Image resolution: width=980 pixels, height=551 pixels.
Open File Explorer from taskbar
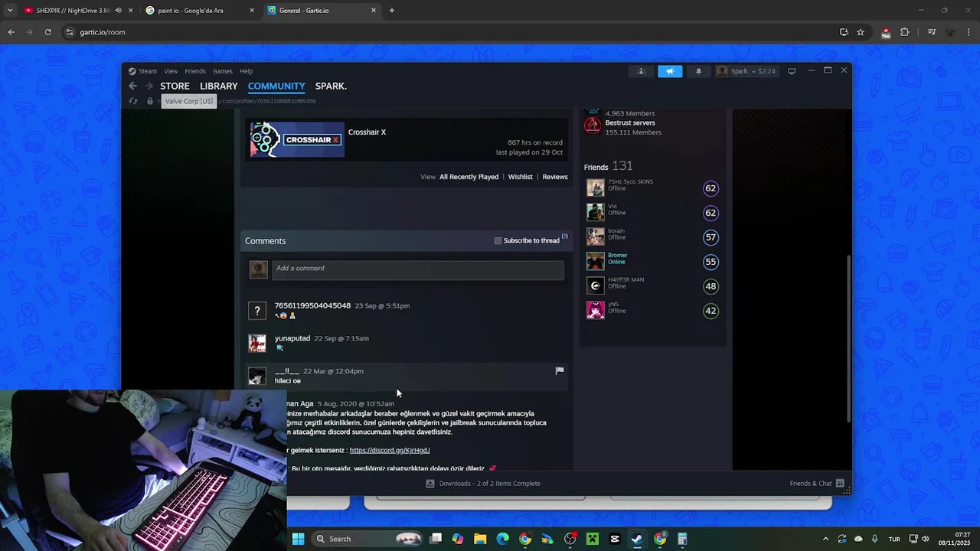click(x=480, y=539)
